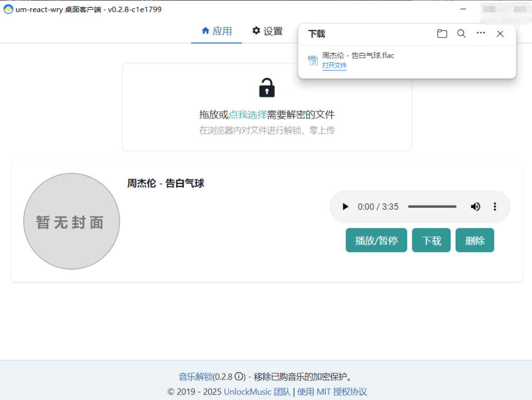Click the 周杰伦 - 告白气球 song title
Image resolution: width=532 pixels, height=400 pixels.
tap(166, 184)
